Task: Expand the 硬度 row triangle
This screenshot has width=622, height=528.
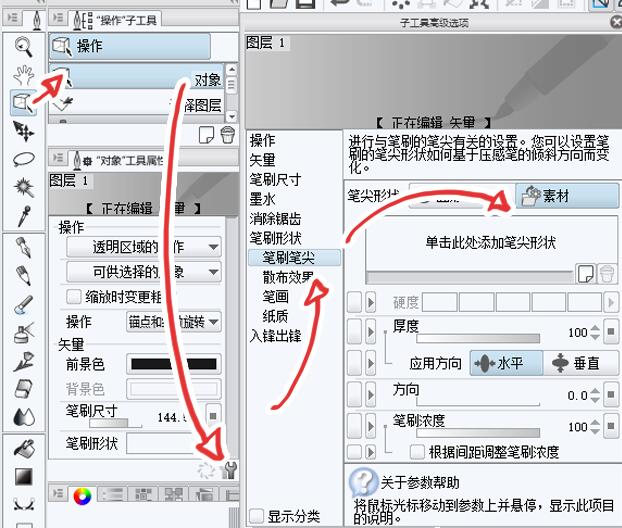Action: (371, 303)
